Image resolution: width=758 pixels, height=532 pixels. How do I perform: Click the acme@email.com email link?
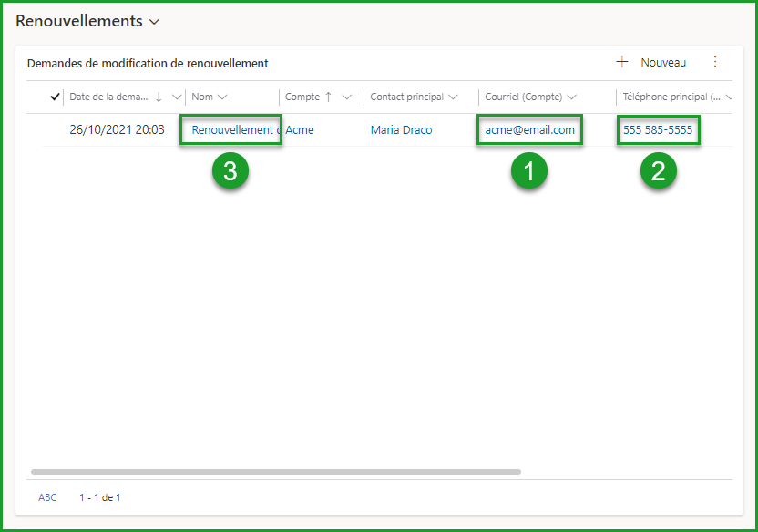point(529,130)
